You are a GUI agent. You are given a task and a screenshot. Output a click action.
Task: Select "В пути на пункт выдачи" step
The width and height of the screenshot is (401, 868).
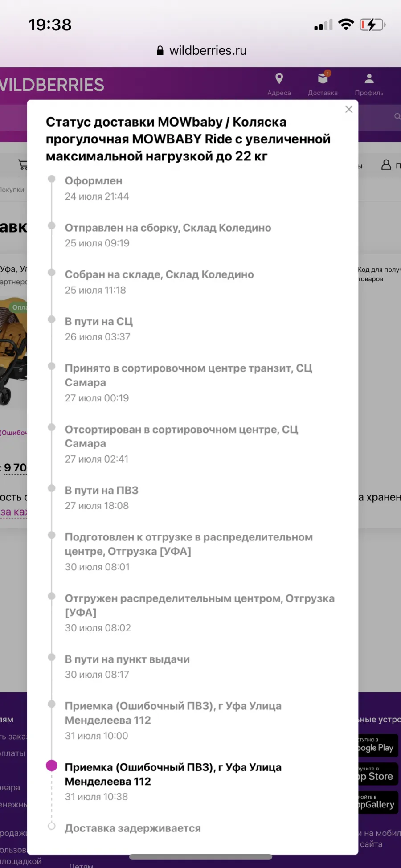pos(127,659)
